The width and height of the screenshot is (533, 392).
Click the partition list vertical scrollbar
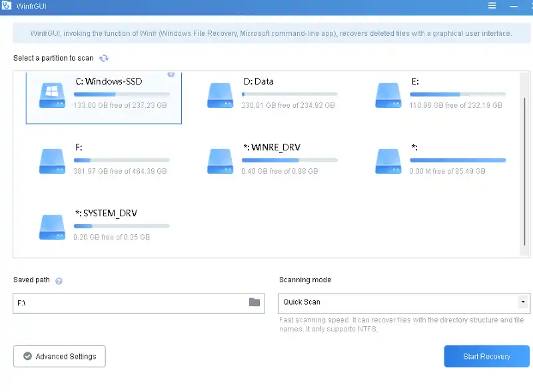pos(526,173)
